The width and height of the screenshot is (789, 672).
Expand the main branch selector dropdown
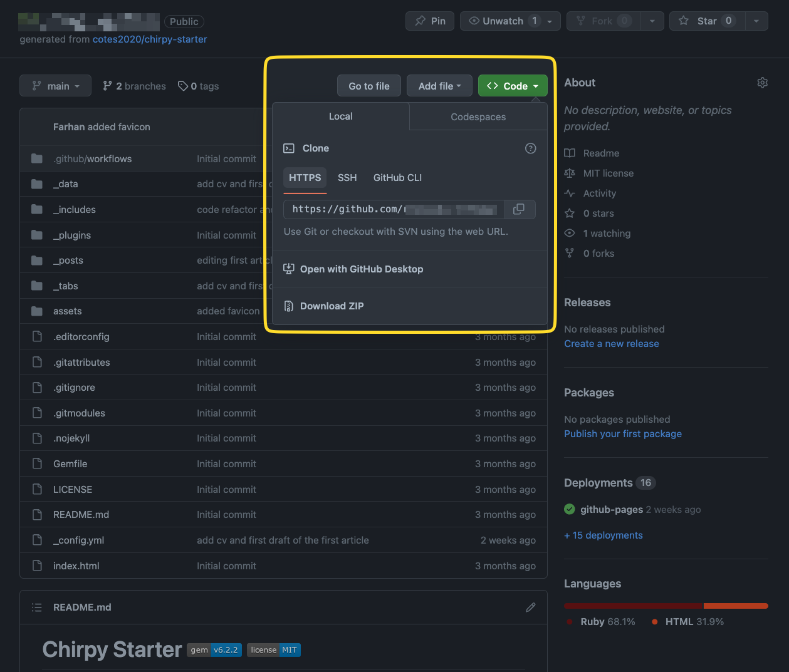(55, 86)
